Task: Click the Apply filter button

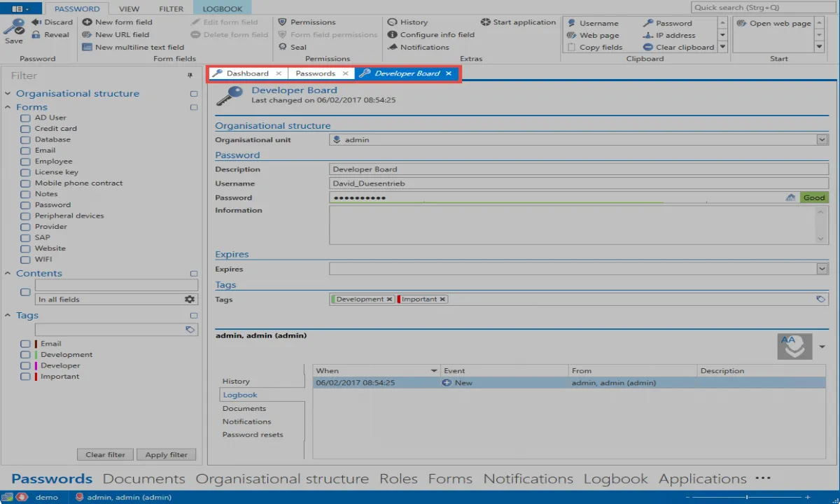Action: point(167,454)
